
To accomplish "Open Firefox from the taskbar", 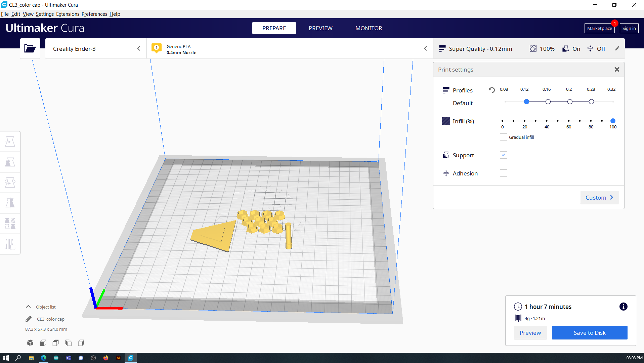I will pos(106,358).
